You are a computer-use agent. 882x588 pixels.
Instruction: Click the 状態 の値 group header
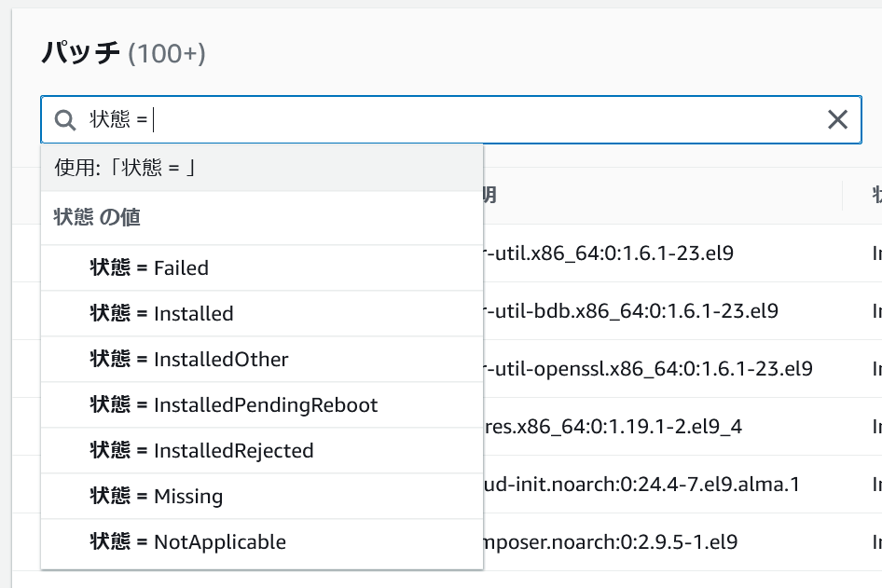coord(98,217)
